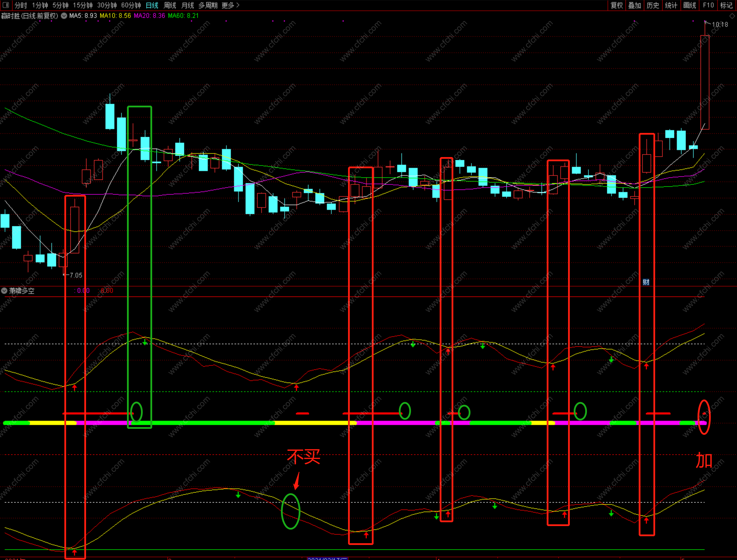The width and height of the screenshot is (737, 560).
Task: Click the 统计 statistics button
Action: pyautogui.click(x=671, y=5)
